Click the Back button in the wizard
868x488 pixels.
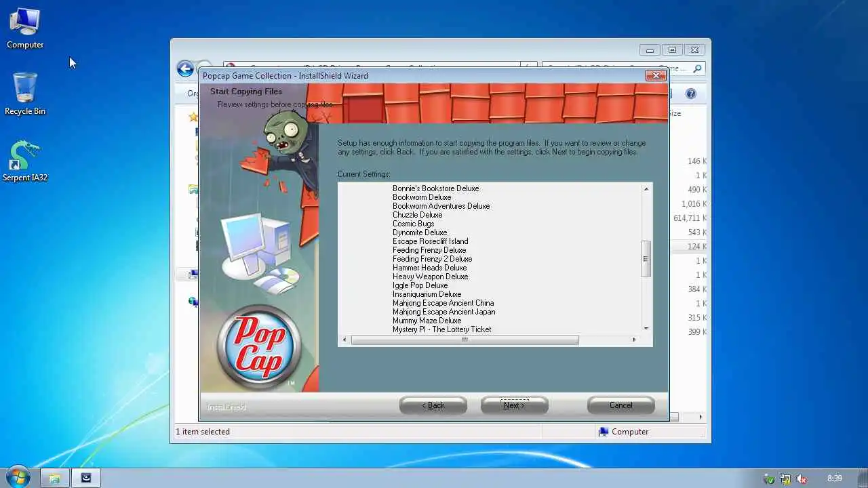(x=433, y=405)
